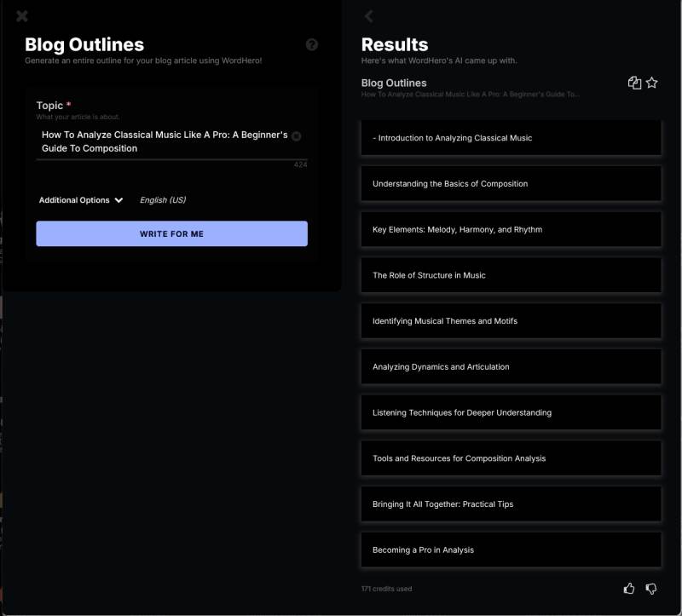
Task: Select 'Identifying Musical Themes and Motifs' outline
Action: [x=511, y=321]
